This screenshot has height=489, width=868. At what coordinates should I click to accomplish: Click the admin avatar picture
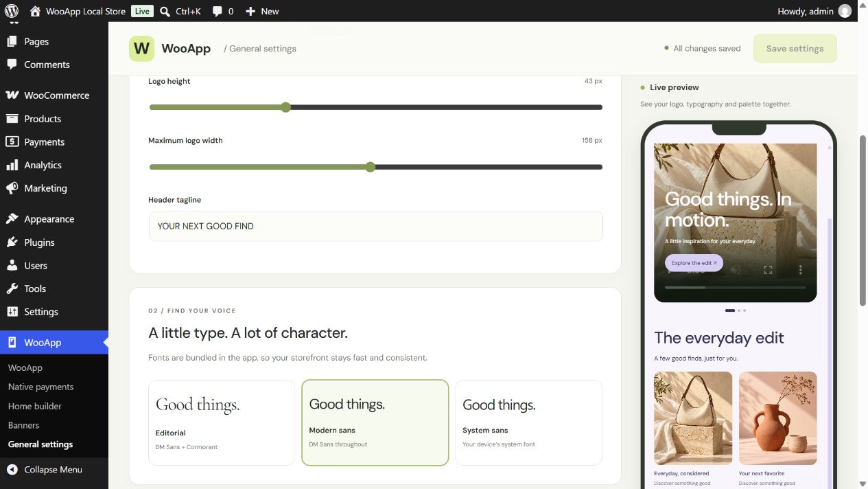(845, 11)
